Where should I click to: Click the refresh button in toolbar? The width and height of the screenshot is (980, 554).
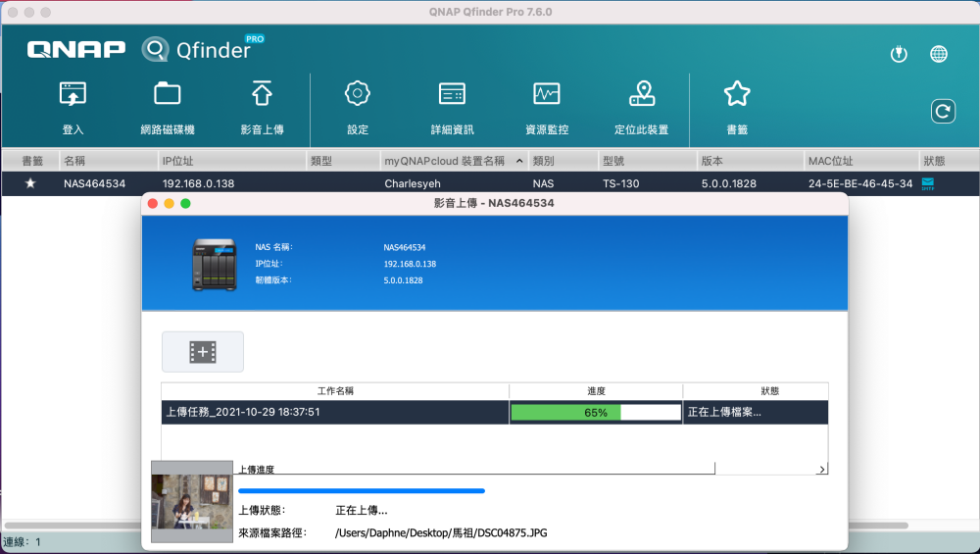943,112
